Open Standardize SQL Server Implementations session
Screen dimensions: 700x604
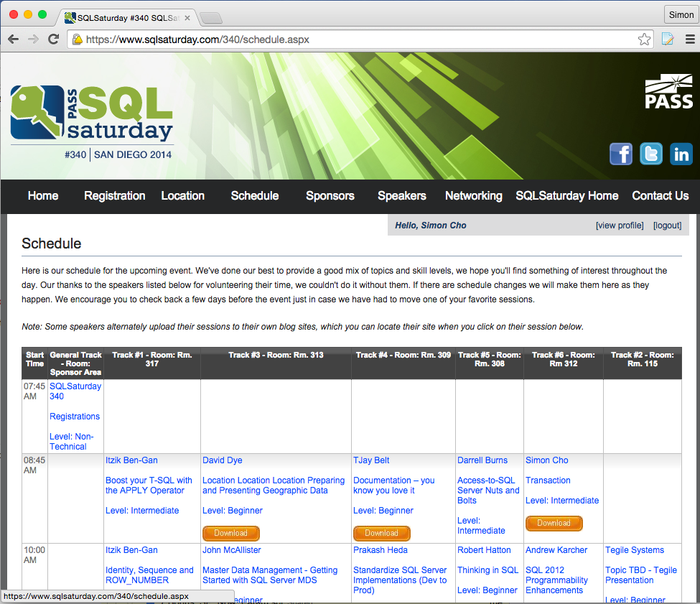(x=400, y=580)
